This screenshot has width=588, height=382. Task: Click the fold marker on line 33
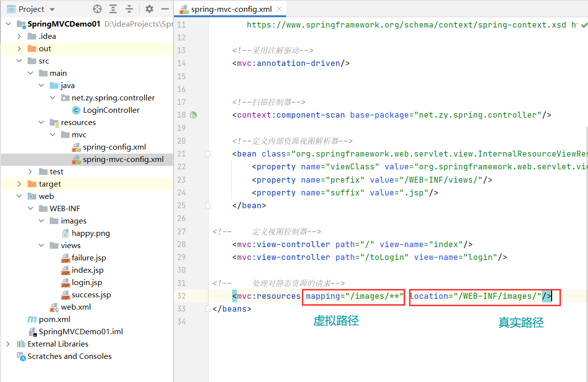pos(208,309)
